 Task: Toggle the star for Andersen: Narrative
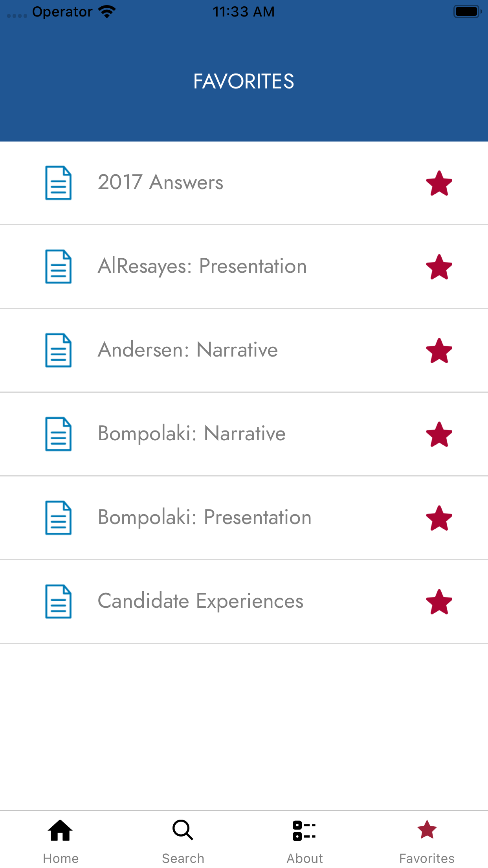coord(439,351)
